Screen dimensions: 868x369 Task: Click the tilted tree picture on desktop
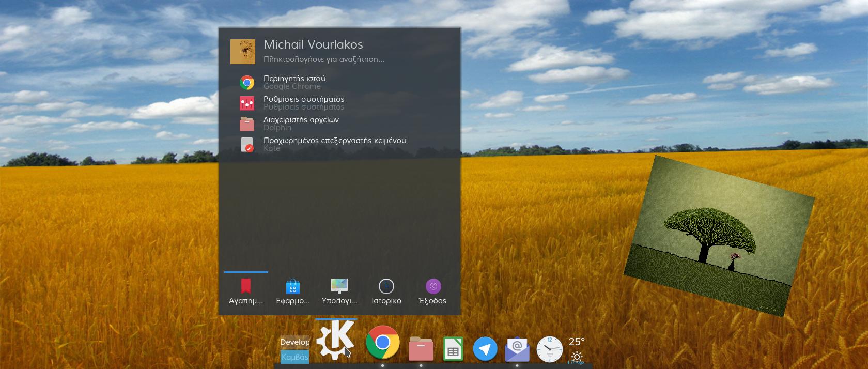click(x=718, y=235)
